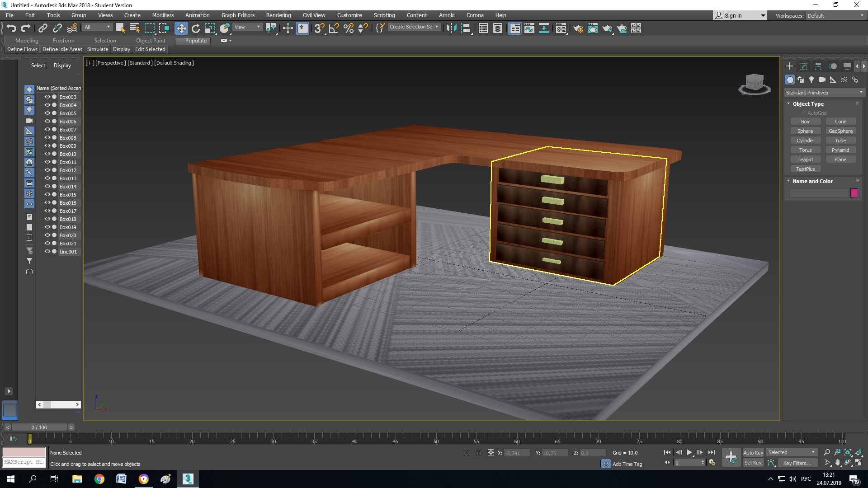Switch to the Freeform ribbon tab
Viewport: 868px width, 488px height.
point(63,41)
